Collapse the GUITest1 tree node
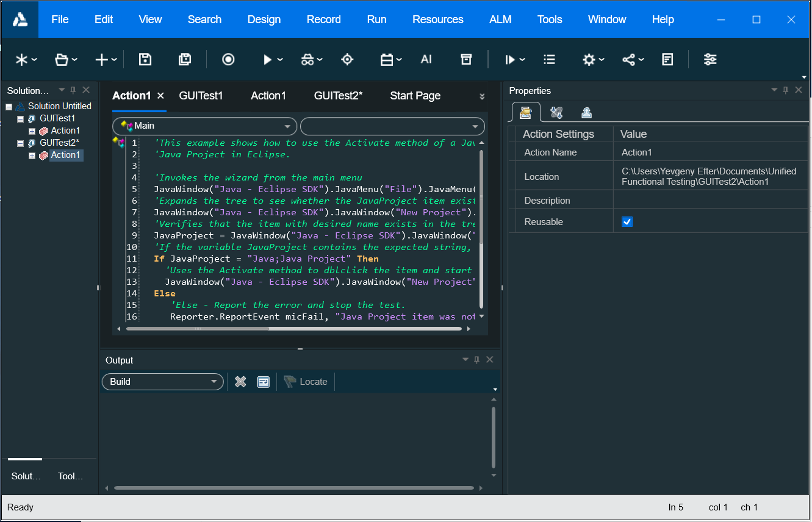Viewport: 812px width, 522px height. [20, 118]
